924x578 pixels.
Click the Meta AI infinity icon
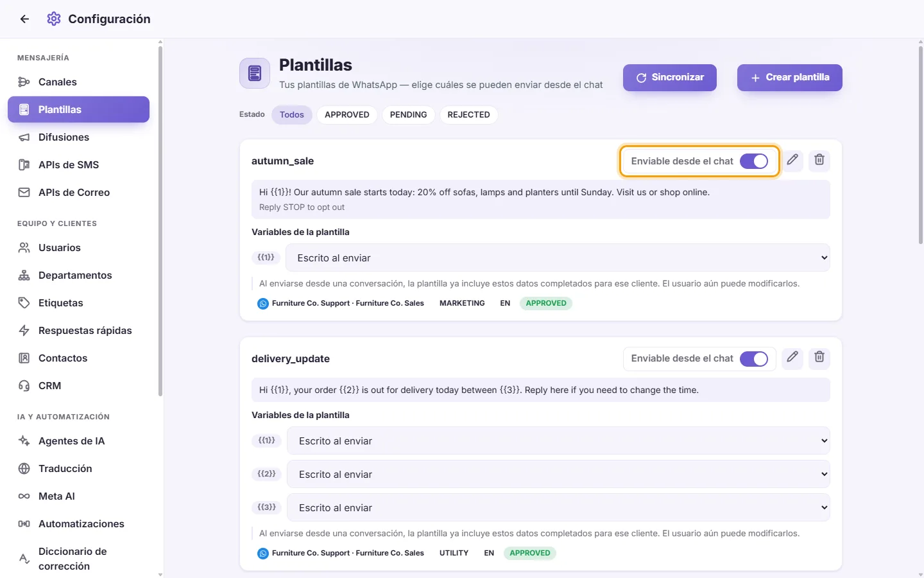coord(24,496)
